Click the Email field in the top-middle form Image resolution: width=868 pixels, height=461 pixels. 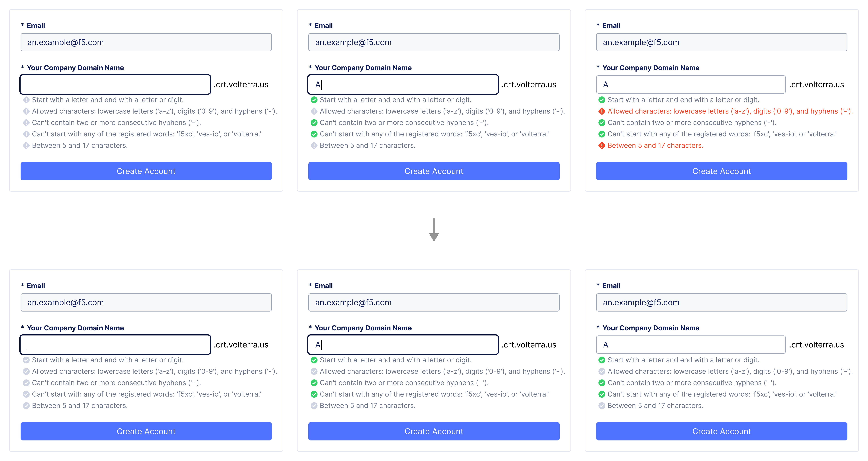point(434,42)
